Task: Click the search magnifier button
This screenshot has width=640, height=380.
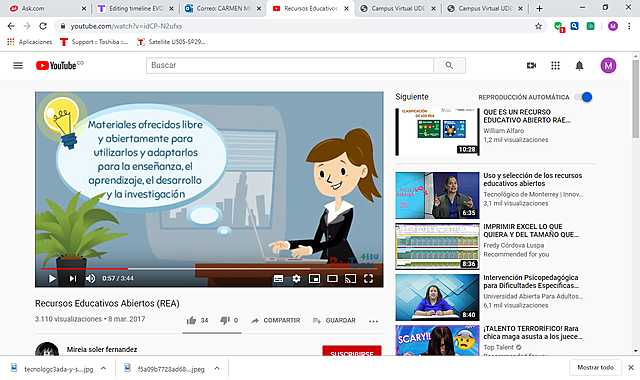Action: pyautogui.click(x=449, y=65)
